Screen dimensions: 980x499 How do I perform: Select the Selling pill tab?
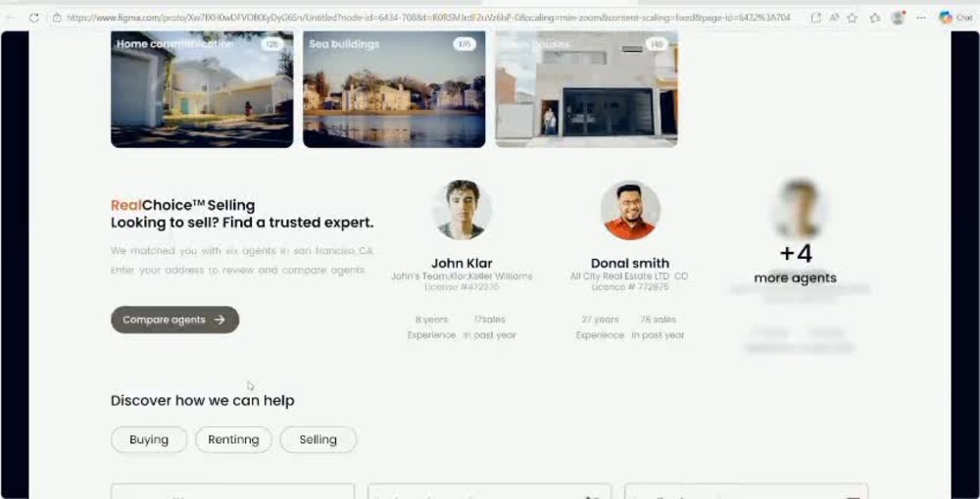pyautogui.click(x=318, y=439)
